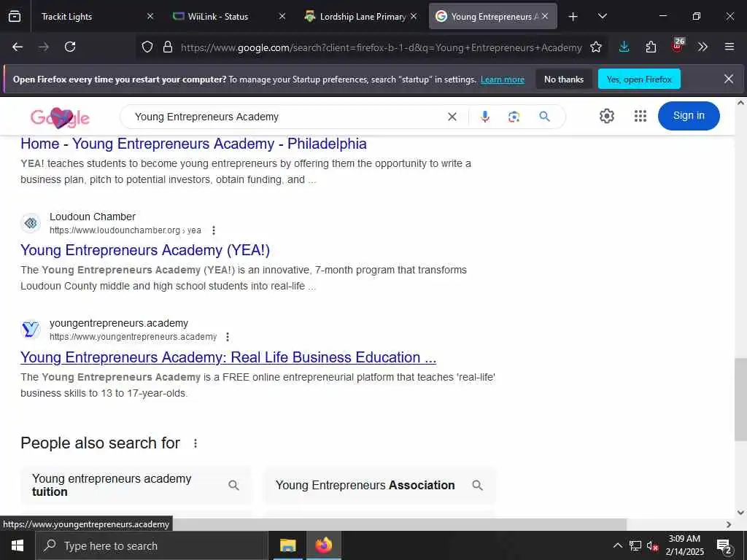Screen dimensions: 747x560
Task: Close the Trackit Lights tab
Action: 150,16
